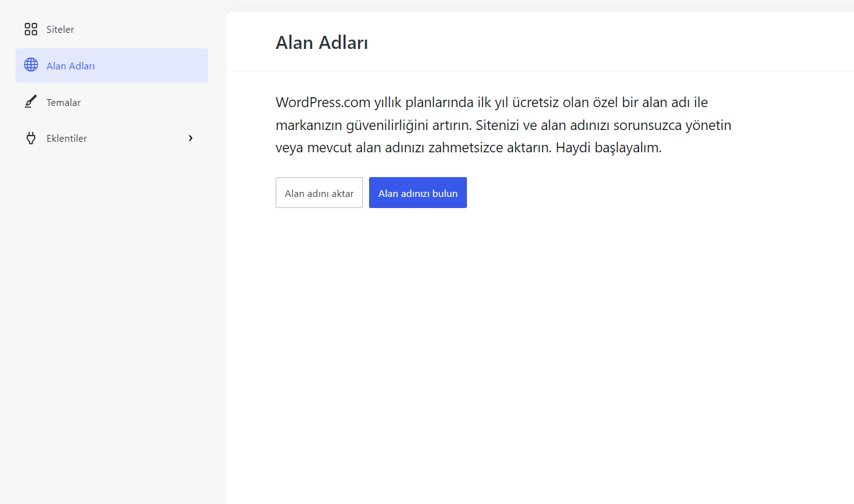Click the Eklentiler plug icon
Viewport: 854px width, 504px height.
coord(31,138)
